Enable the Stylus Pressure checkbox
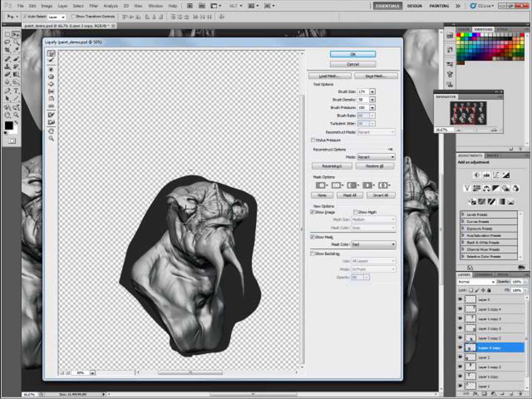 tap(313, 140)
